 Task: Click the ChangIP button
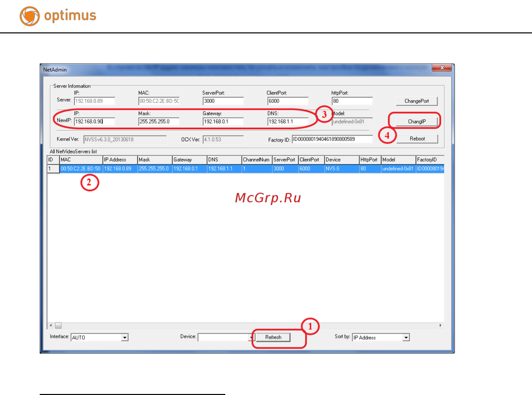tap(417, 122)
